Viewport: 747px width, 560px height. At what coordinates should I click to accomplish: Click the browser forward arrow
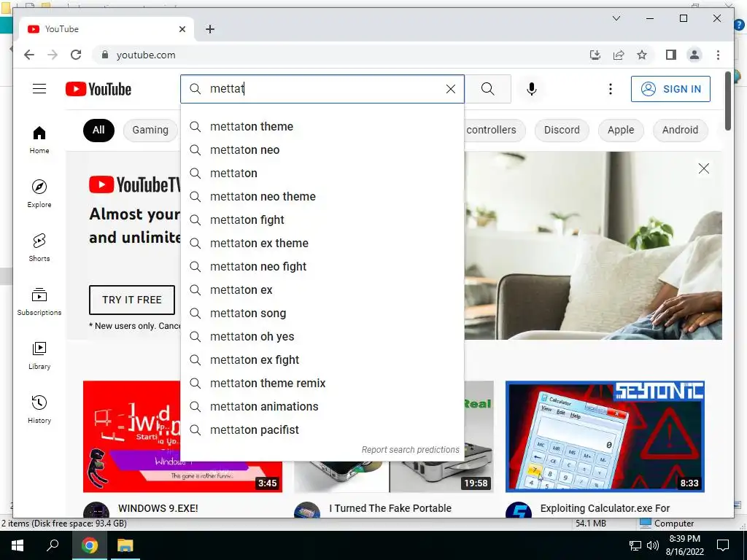pos(53,55)
